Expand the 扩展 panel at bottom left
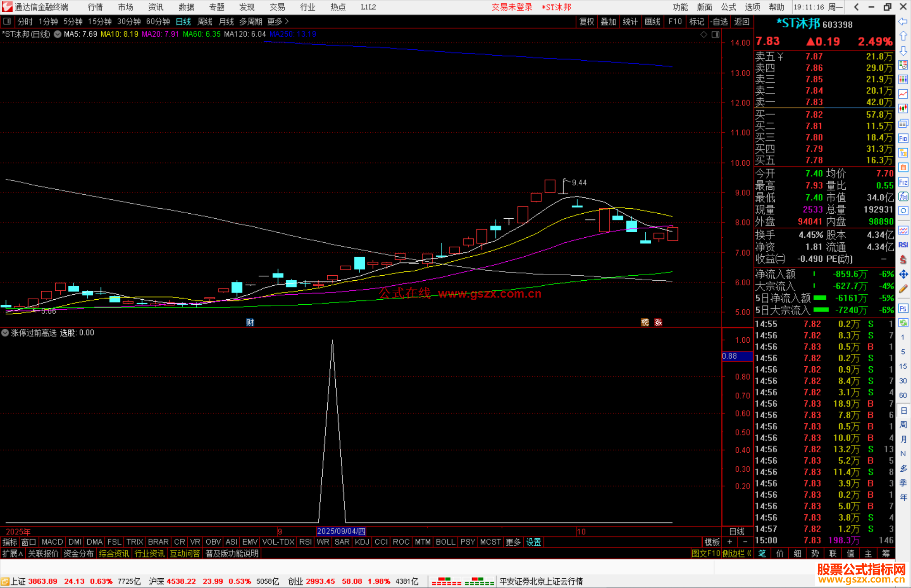 pos(12,553)
